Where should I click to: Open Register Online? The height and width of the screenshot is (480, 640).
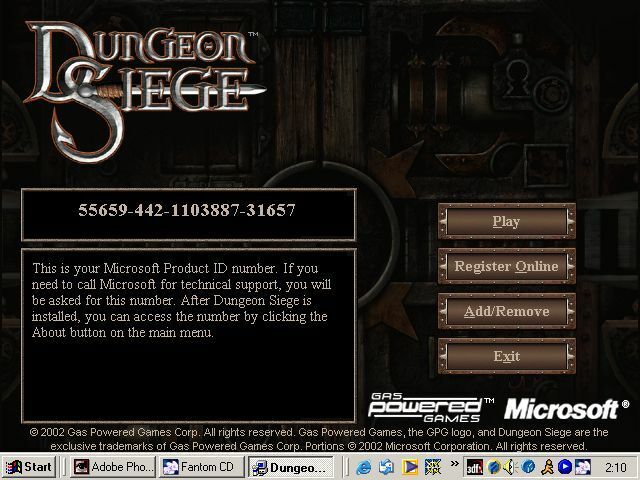click(506, 267)
